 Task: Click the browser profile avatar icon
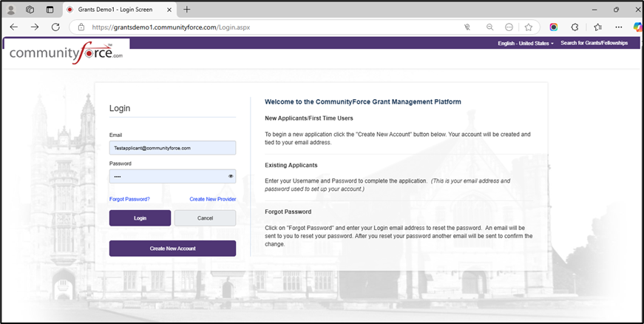point(11,10)
